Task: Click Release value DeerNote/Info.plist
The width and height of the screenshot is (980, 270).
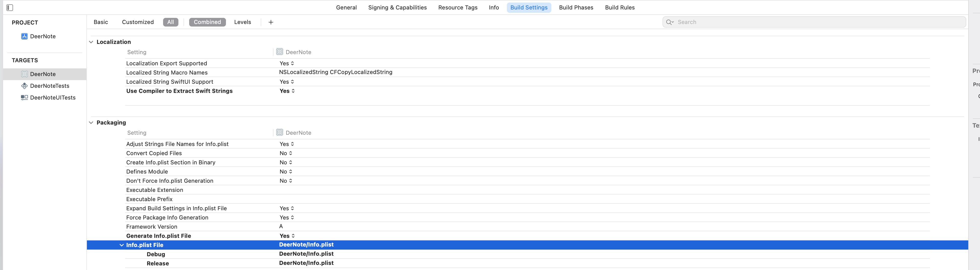Action: [x=306, y=263]
